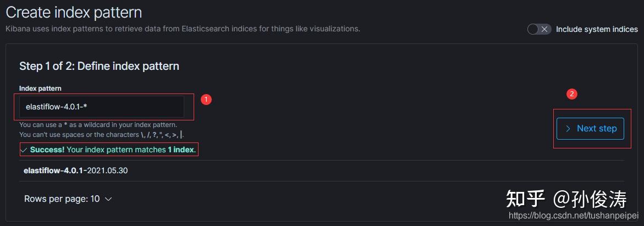Click the green Success checkmark icon
Image resolution: width=644 pixels, height=226 pixels.
[24, 150]
